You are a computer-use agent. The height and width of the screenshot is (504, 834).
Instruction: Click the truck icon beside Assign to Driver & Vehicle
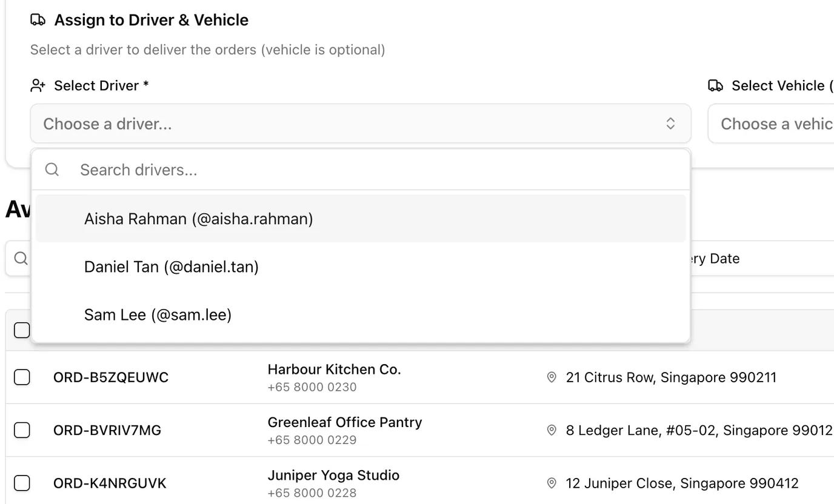[38, 20]
